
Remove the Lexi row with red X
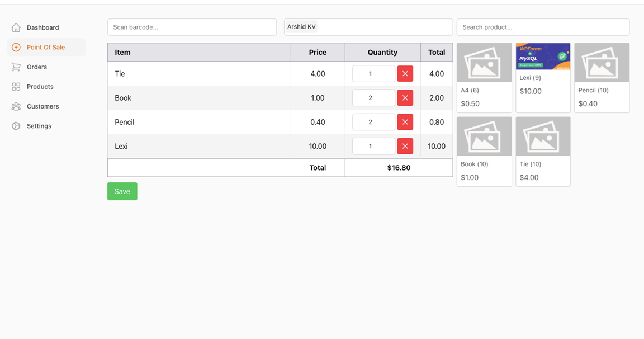(x=405, y=146)
